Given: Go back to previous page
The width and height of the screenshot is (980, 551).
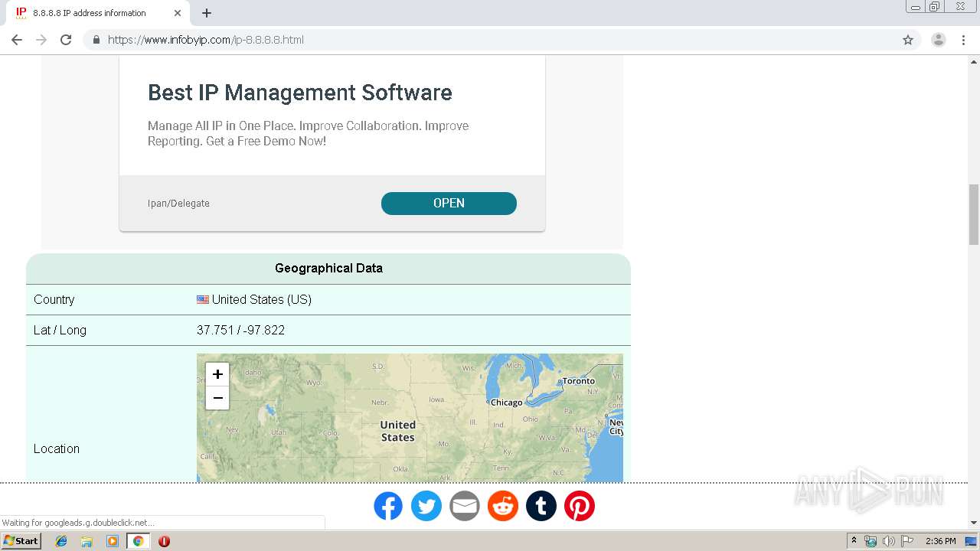Looking at the screenshot, I should pos(17,40).
